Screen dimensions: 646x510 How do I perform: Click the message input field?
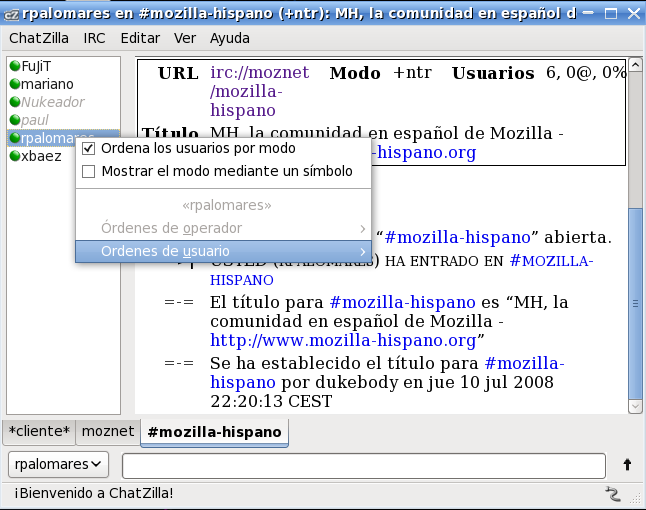(x=364, y=466)
